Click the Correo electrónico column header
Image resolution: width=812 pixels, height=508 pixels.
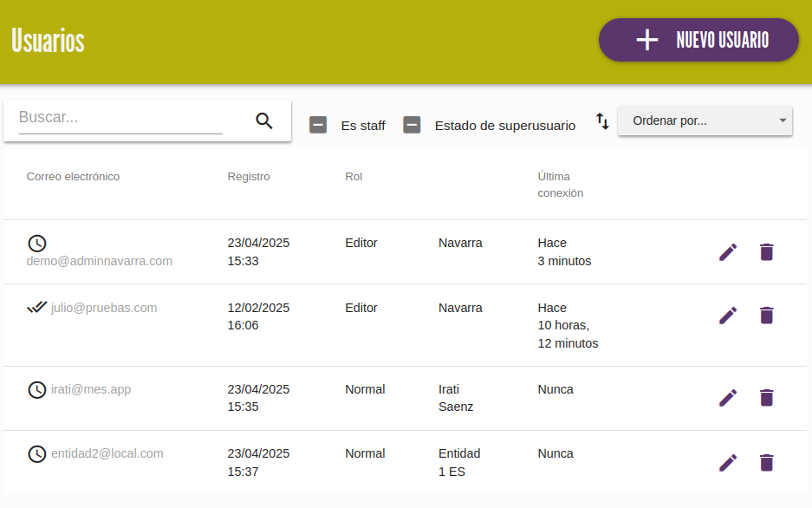coord(73,177)
